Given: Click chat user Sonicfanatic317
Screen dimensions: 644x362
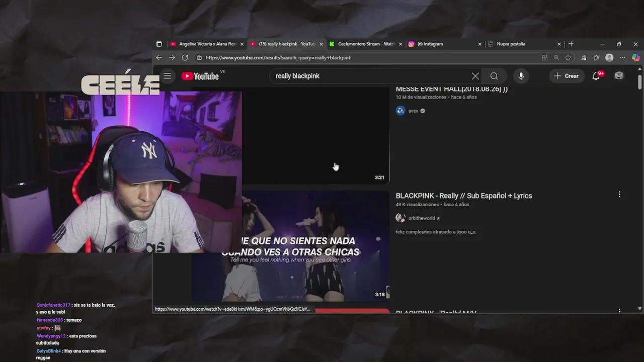Looking at the screenshot, I should click(x=53, y=305).
